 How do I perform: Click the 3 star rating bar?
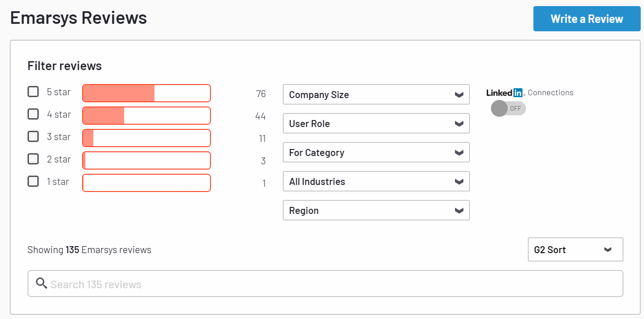coord(147,138)
